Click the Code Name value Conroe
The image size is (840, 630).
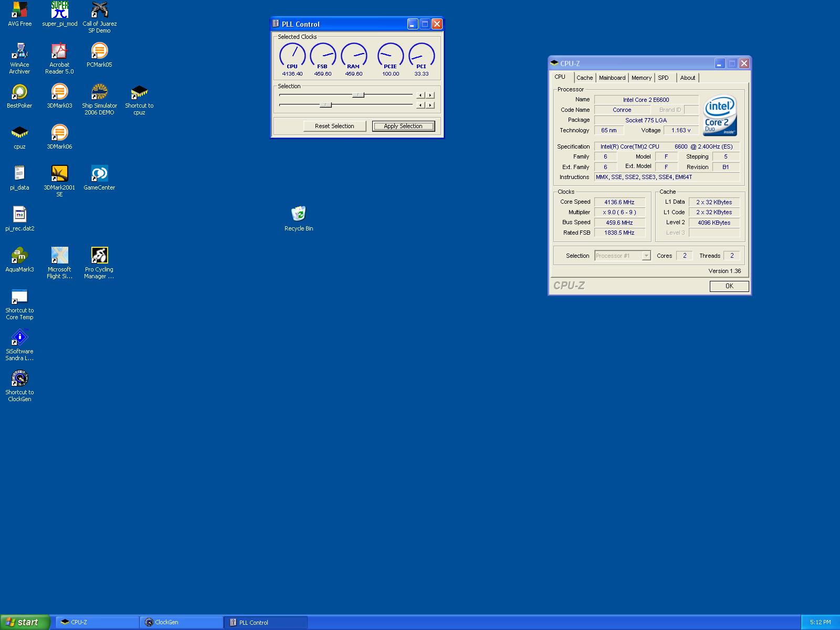622,110
